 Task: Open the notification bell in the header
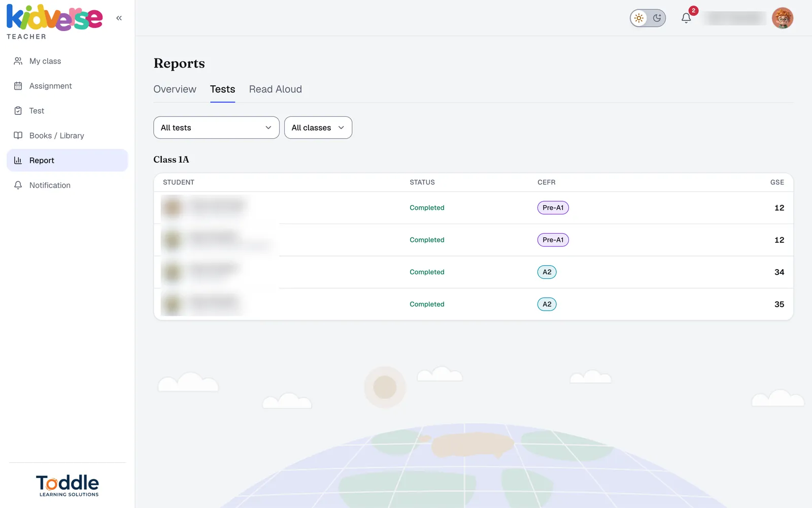[x=686, y=18]
